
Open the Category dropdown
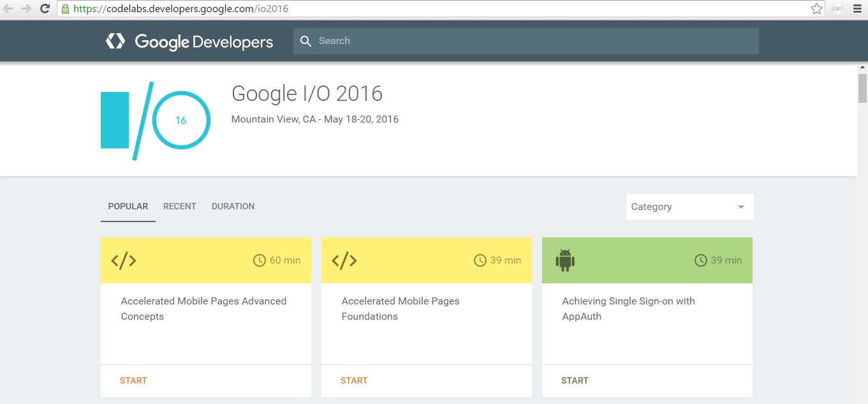point(689,207)
